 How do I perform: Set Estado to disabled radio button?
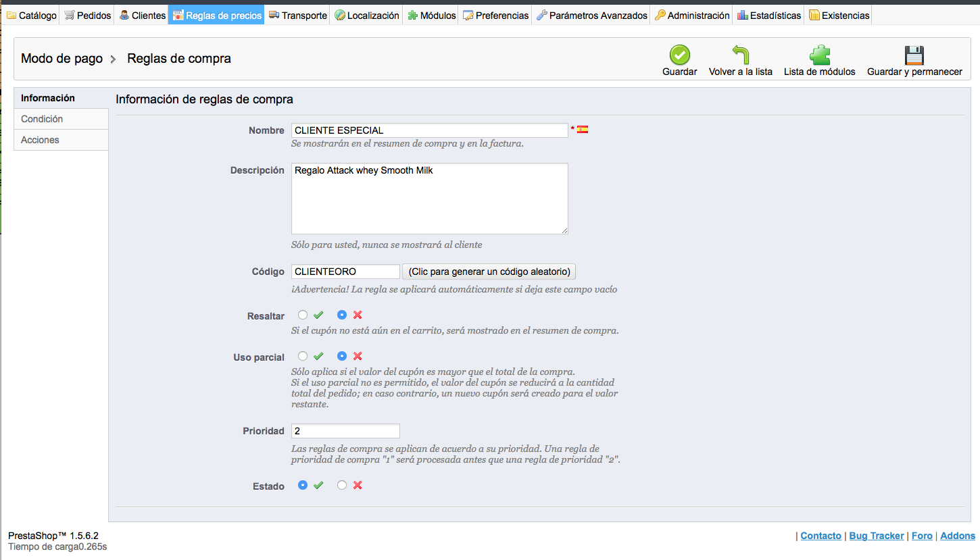coord(342,485)
